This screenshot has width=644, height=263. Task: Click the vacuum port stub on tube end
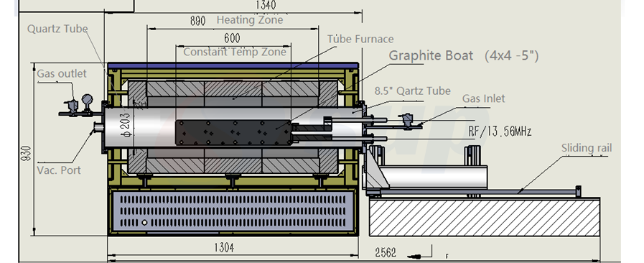pos(98,128)
